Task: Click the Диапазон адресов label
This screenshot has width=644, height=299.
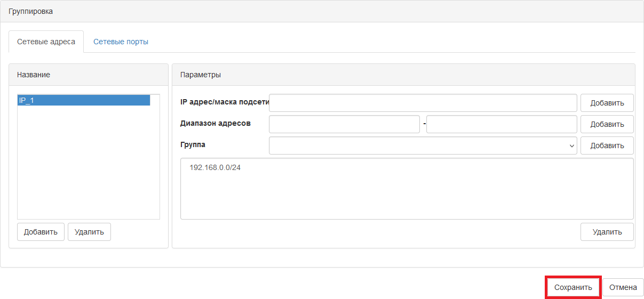Action: tap(216, 123)
